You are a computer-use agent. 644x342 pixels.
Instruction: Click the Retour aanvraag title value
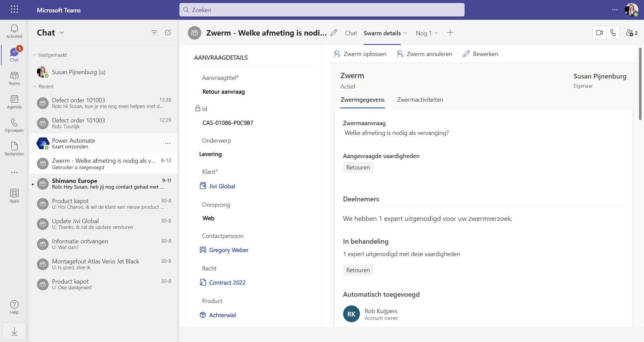coord(223,92)
